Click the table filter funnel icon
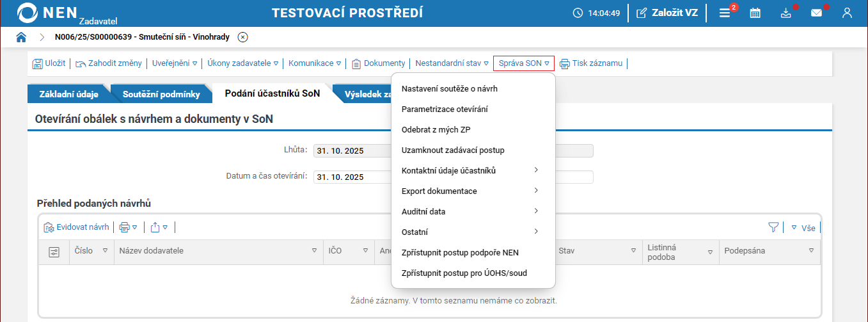The height and width of the screenshot is (322, 868). (773, 227)
